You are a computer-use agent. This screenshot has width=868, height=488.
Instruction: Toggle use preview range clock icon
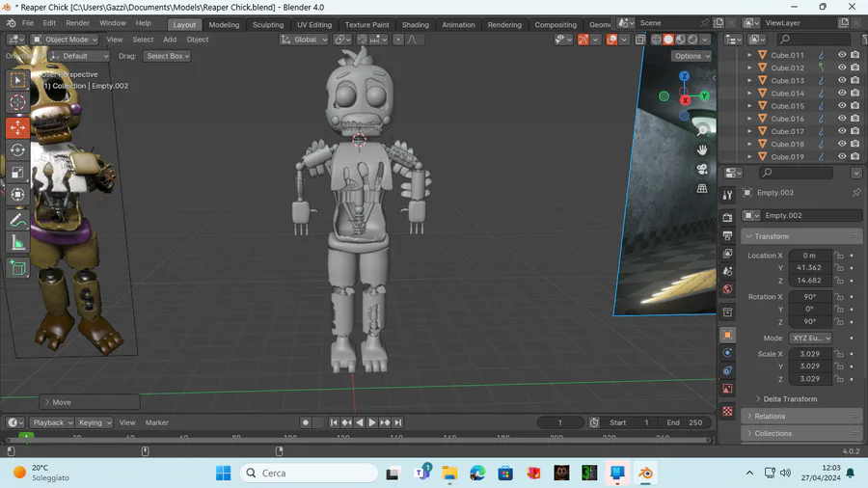tap(594, 422)
